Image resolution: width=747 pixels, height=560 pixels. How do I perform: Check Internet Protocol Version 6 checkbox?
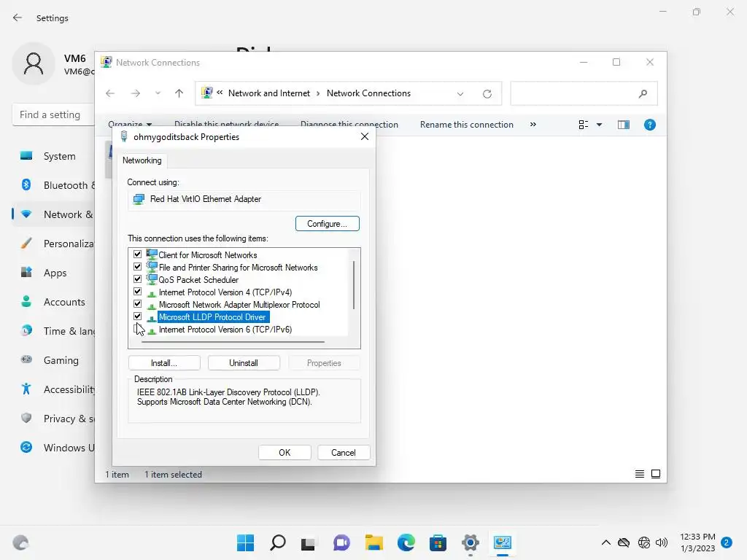coord(138,329)
